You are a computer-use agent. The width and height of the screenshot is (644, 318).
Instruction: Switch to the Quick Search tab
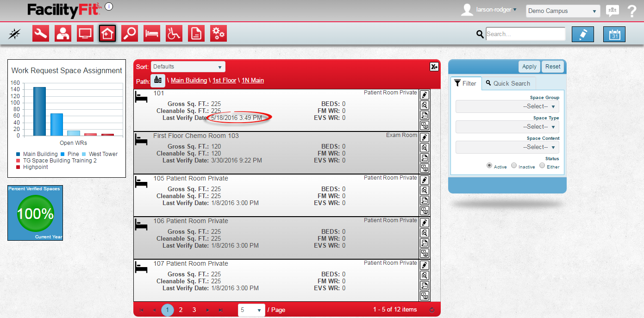[508, 83]
